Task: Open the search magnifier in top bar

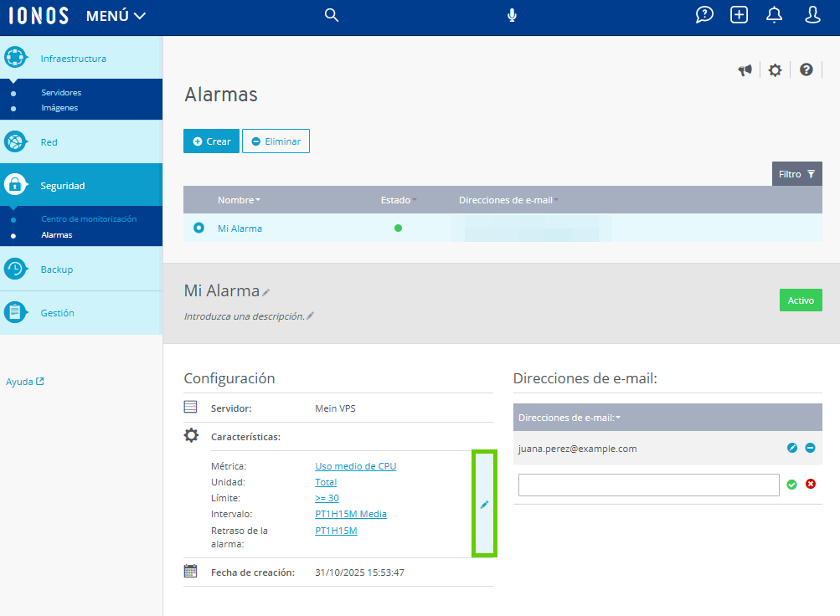Action: (331, 14)
